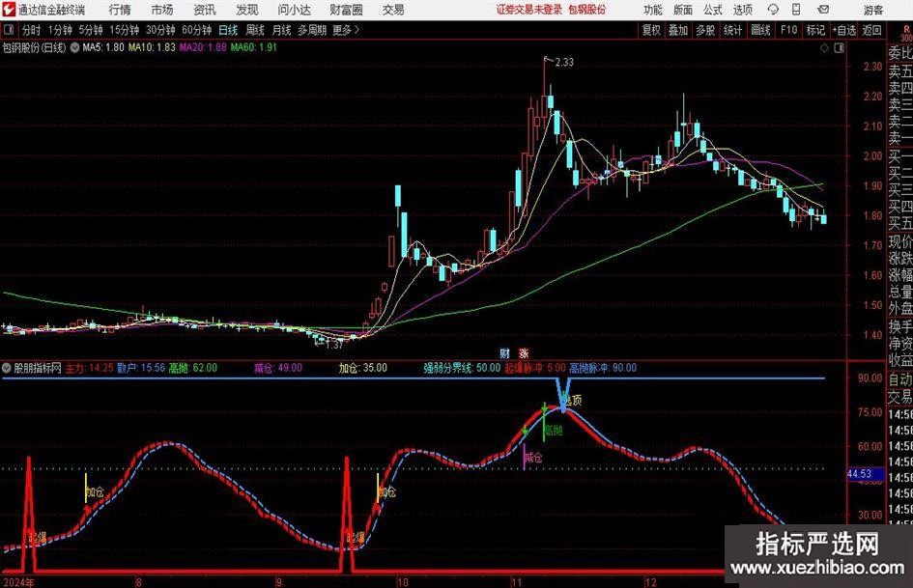
Task: Open the 公式 menu
Action: [x=713, y=10]
